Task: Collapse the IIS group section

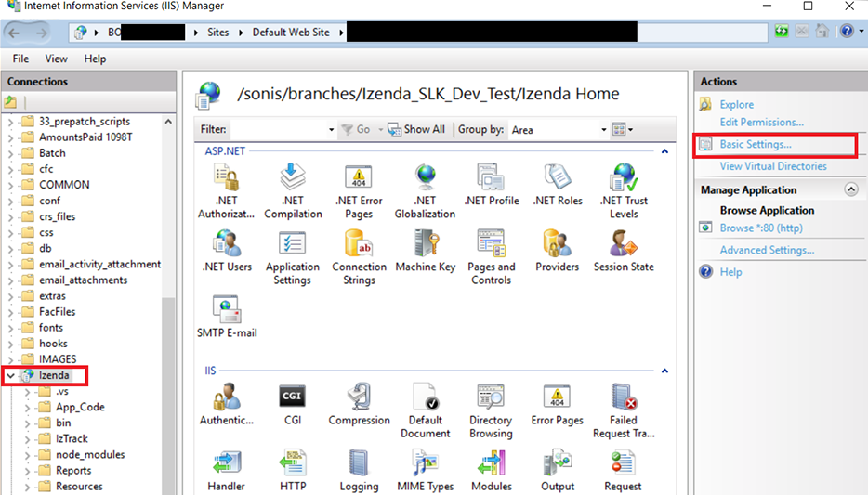Action: pyautogui.click(x=664, y=371)
